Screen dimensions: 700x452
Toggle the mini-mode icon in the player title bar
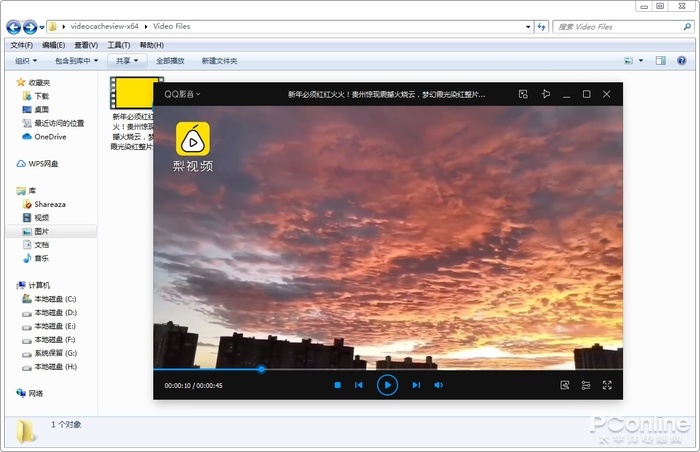[523, 94]
